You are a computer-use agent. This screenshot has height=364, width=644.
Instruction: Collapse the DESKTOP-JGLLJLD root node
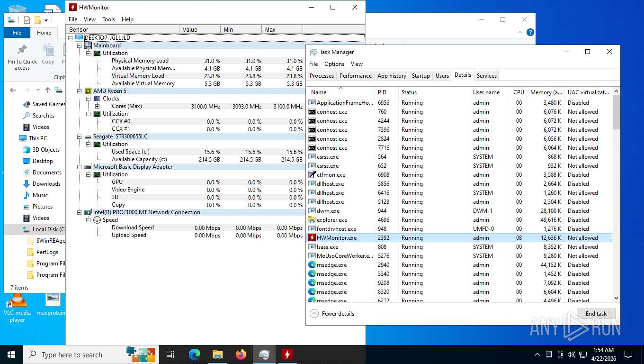71,38
